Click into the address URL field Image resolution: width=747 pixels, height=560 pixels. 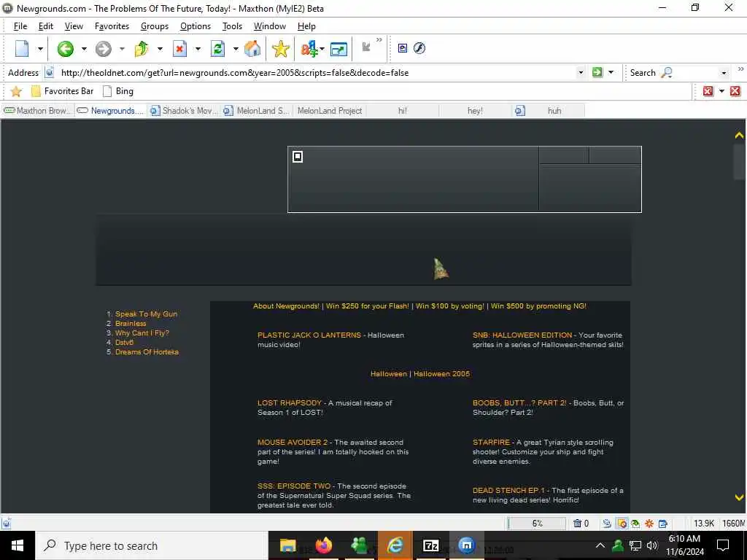[x=317, y=73]
